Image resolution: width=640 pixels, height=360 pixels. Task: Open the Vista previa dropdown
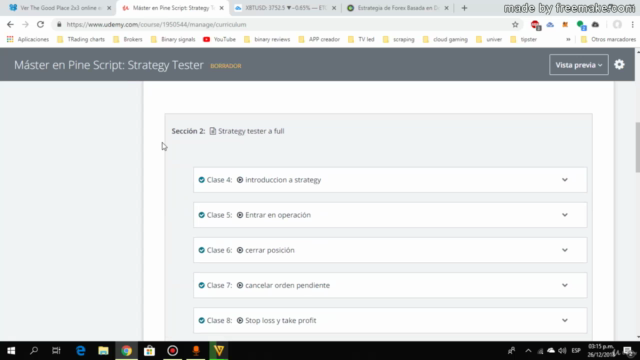tap(579, 65)
